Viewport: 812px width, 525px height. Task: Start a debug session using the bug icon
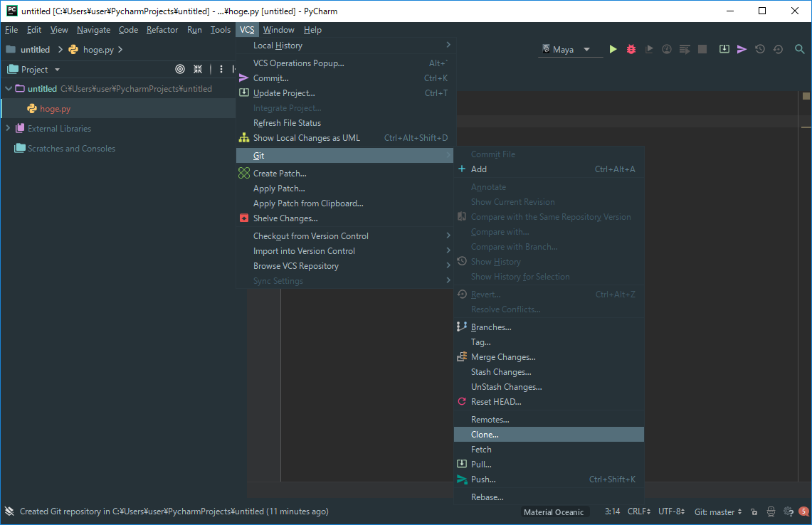pos(631,49)
